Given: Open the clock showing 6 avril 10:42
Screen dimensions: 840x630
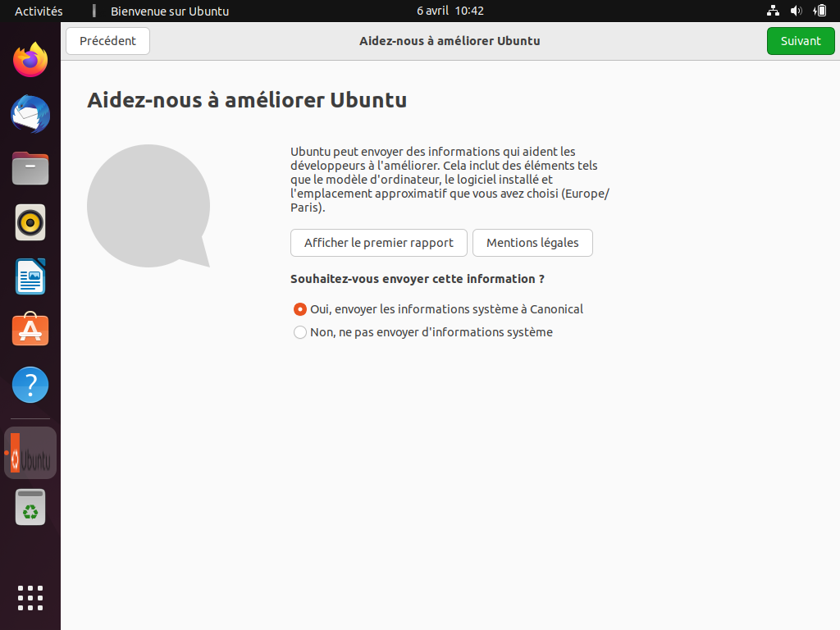Looking at the screenshot, I should 450,11.
